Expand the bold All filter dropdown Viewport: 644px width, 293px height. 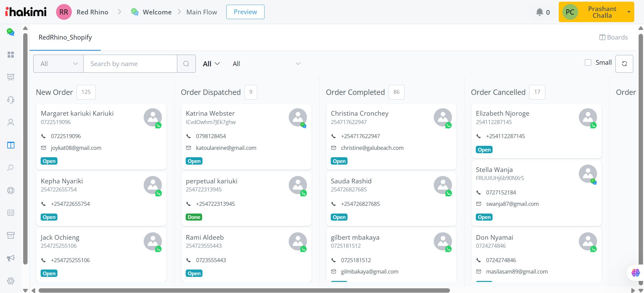tap(212, 64)
